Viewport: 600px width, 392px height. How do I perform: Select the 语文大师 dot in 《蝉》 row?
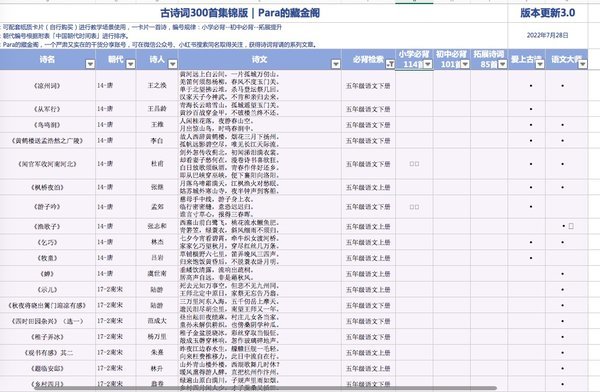(x=562, y=274)
